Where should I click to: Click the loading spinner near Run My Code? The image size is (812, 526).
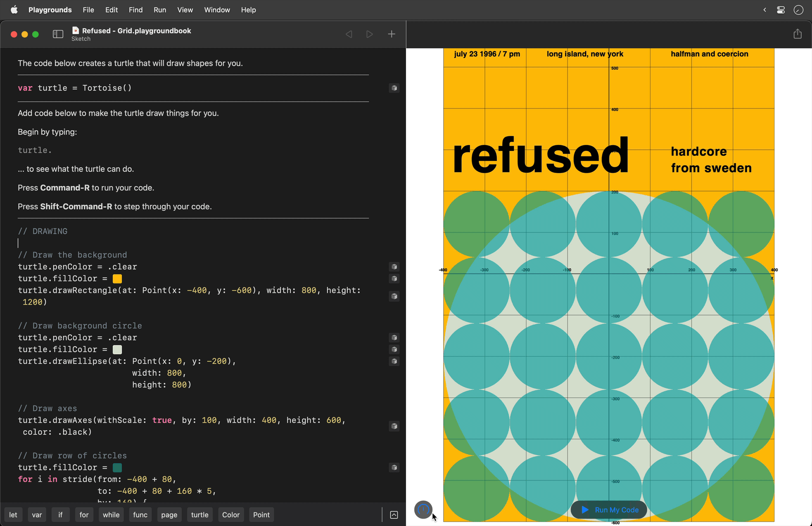[423, 510]
